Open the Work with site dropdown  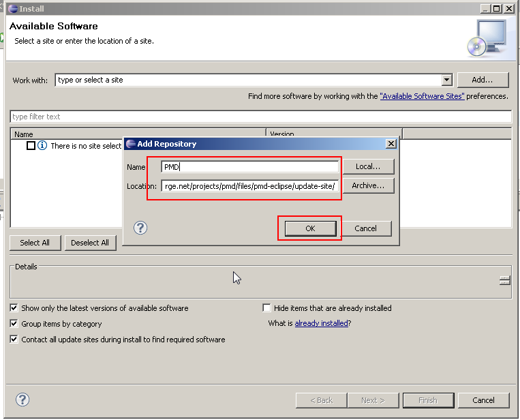[x=446, y=80]
